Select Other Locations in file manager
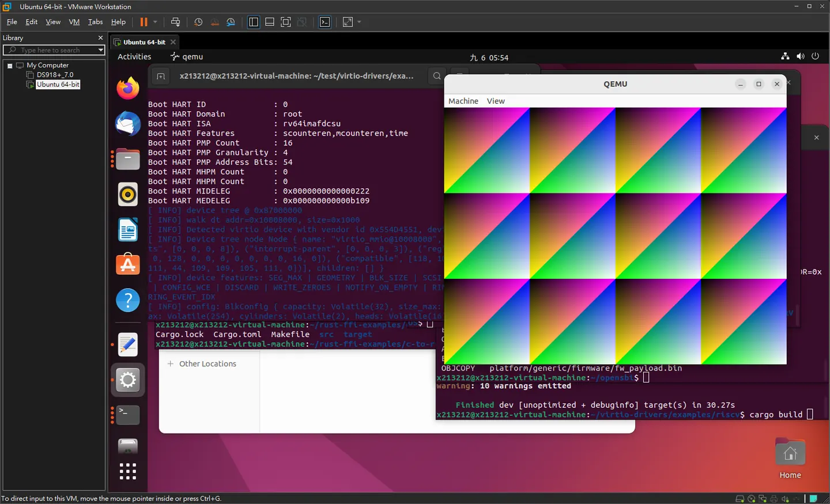 click(x=207, y=363)
